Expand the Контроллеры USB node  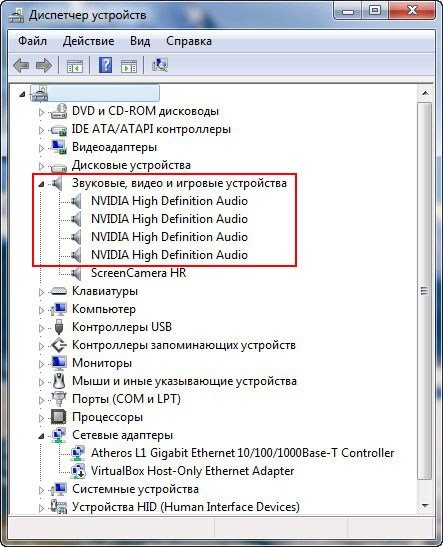click(x=41, y=328)
